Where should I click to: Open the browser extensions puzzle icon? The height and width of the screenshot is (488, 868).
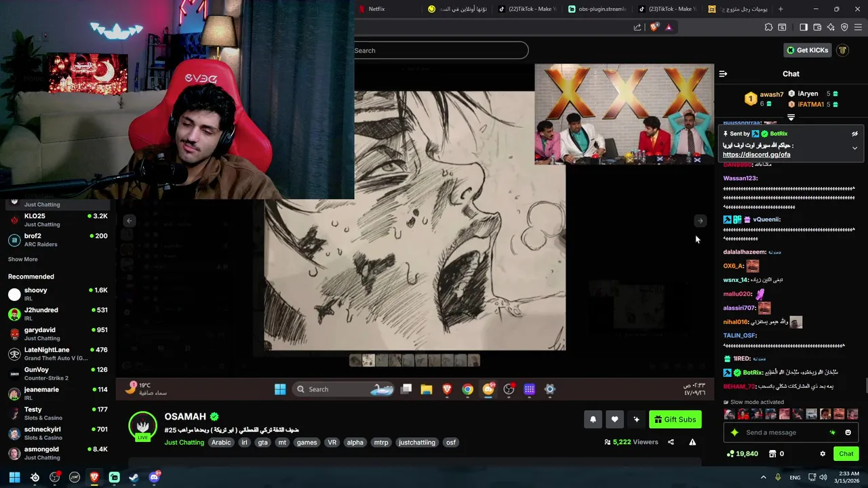click(x=768, y=27)
